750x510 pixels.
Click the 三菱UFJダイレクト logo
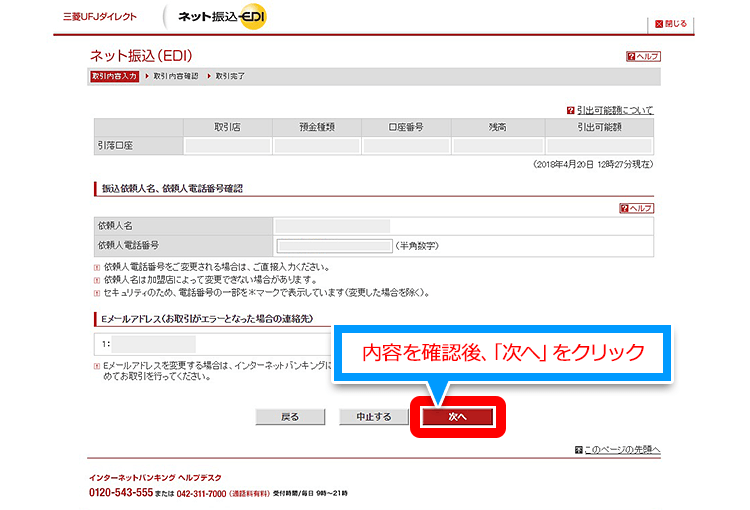[99, 17]
